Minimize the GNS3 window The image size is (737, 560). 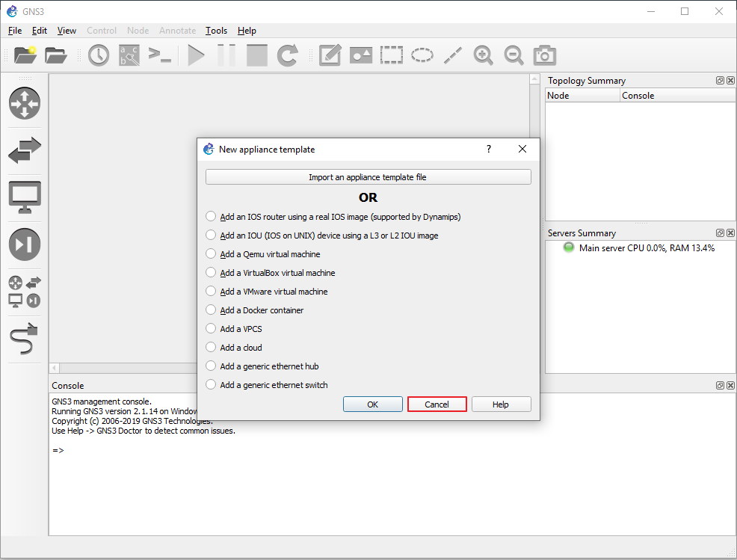[651, 11]
